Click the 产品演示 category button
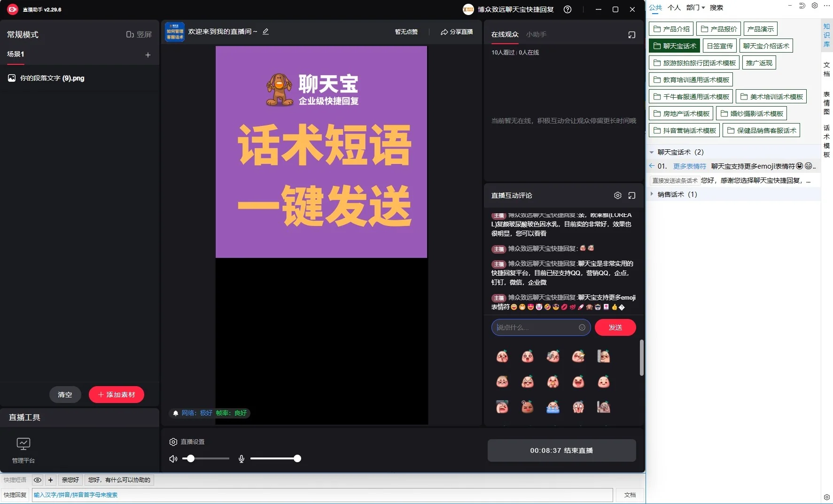833x504 pixels. click(x=761, y=29)
